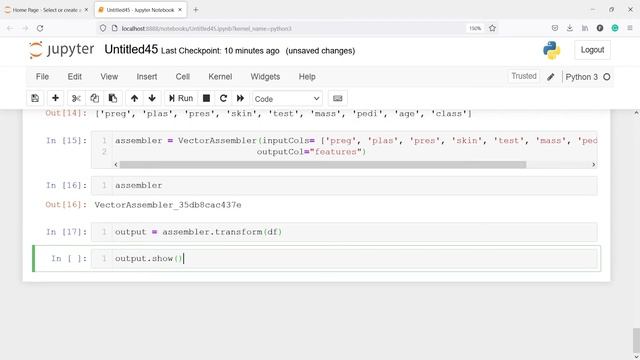Open the Edit menu
640x360 pixels.
click(x=75, y=77)
